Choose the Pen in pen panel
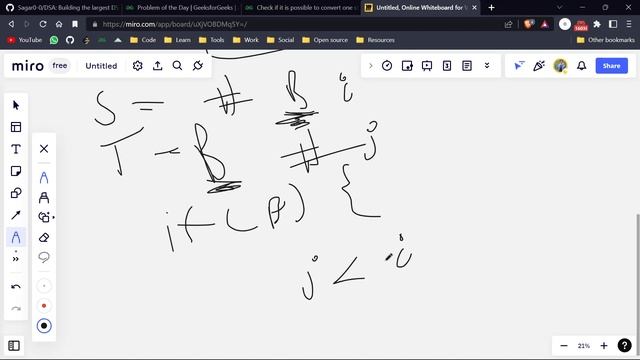Viewport: 640px width, 360px height. click(44, 178)
